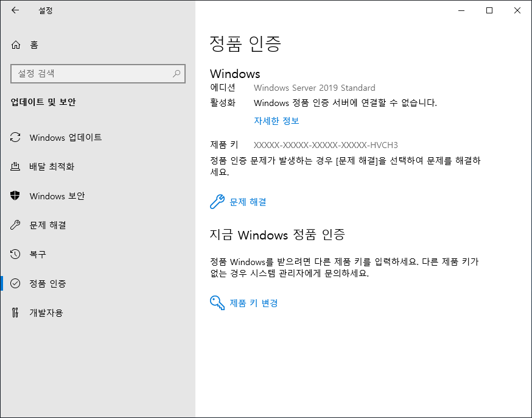Click the sidebar 문제 해결 wrench icon
Image resolution: width=532 pixels, height=418 pixels.
tap(15, 225)
